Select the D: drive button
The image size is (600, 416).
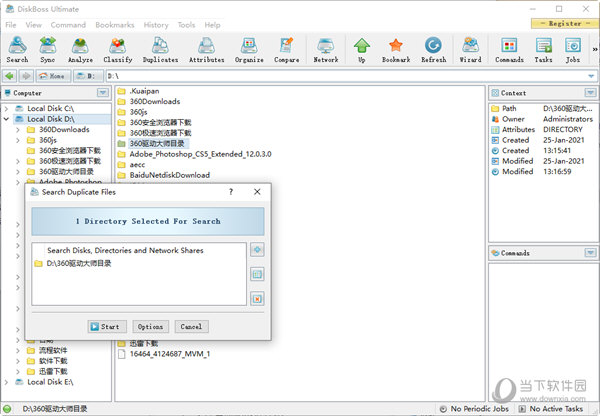[88, 76]
